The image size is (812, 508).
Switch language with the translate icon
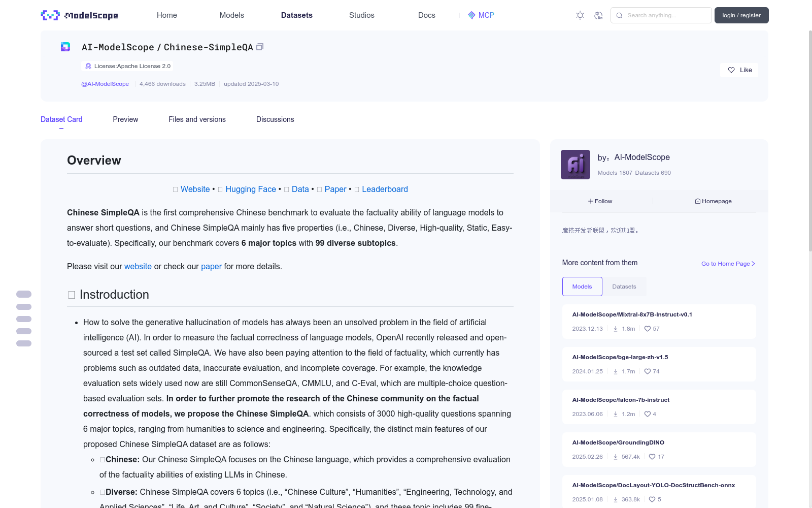tap(598, 15)
